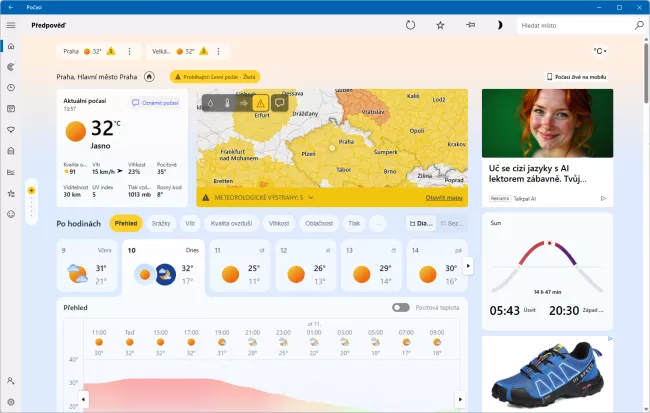Select the day 12 forecast card with 26°
The image size is (650, 413).
306,266
